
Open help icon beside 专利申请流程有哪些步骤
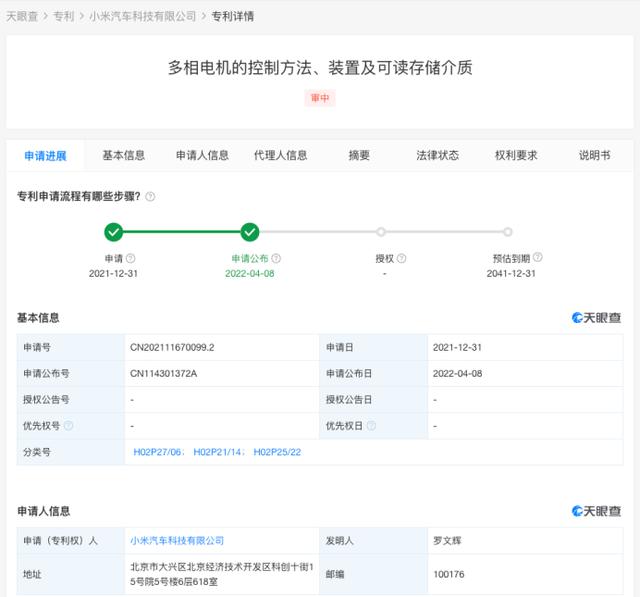click(150, 197)
